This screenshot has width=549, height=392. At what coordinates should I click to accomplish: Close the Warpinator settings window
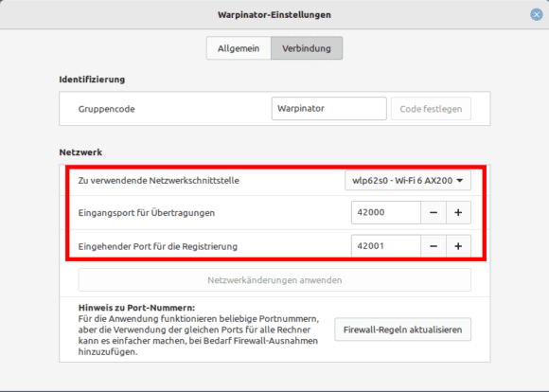536,15
